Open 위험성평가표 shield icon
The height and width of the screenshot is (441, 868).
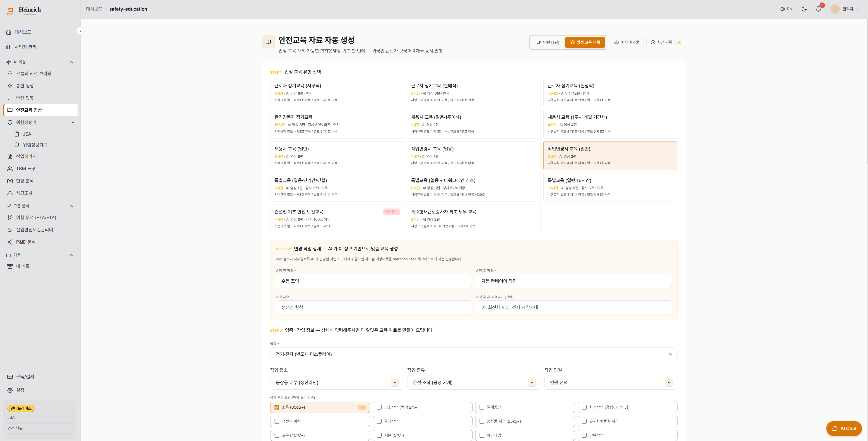point(17,145)
